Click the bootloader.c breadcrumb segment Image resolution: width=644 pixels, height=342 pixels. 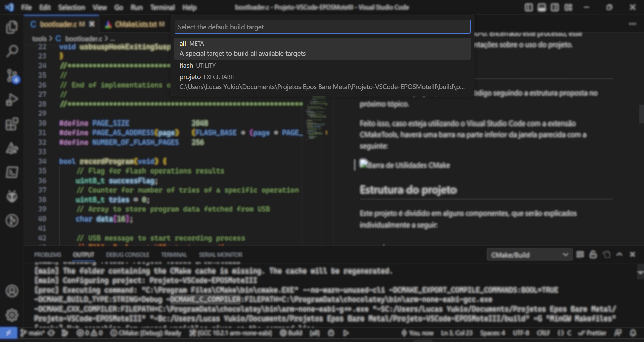[x=79, y=39]
